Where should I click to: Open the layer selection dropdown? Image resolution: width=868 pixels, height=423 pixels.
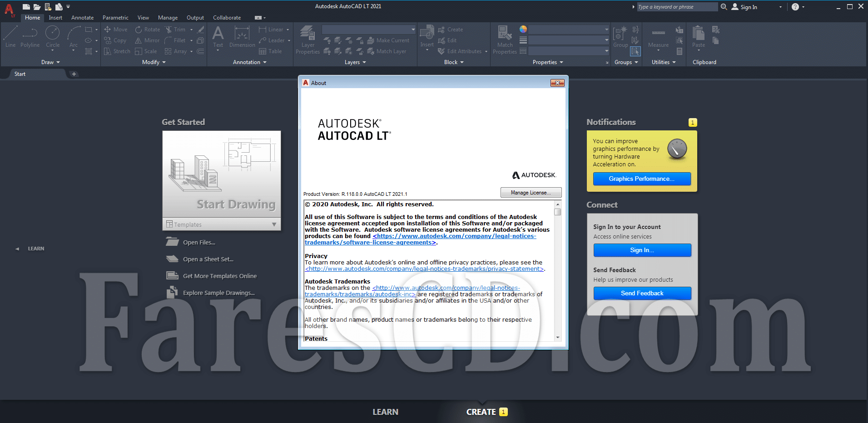coord(369,30)
